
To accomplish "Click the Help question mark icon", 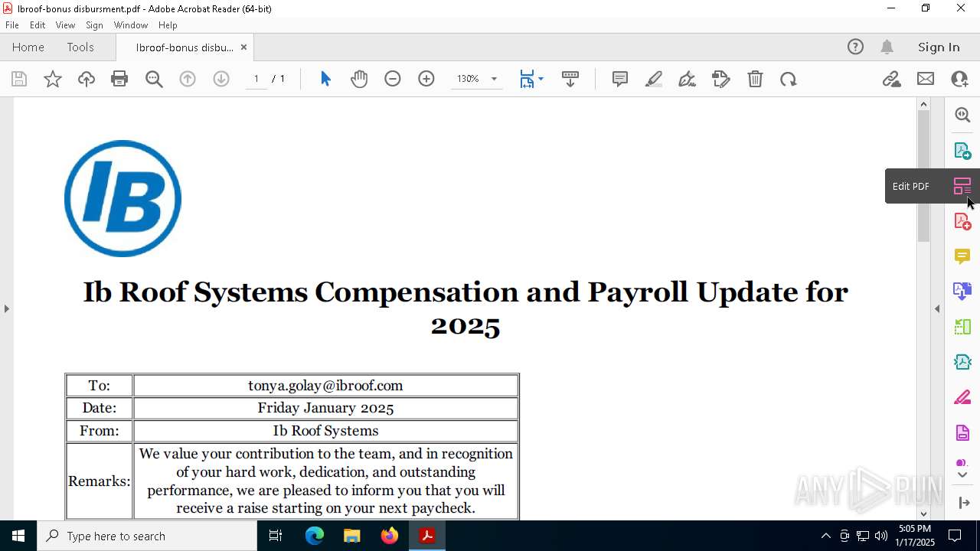I will pyautogui.click(x=855, y=47).
